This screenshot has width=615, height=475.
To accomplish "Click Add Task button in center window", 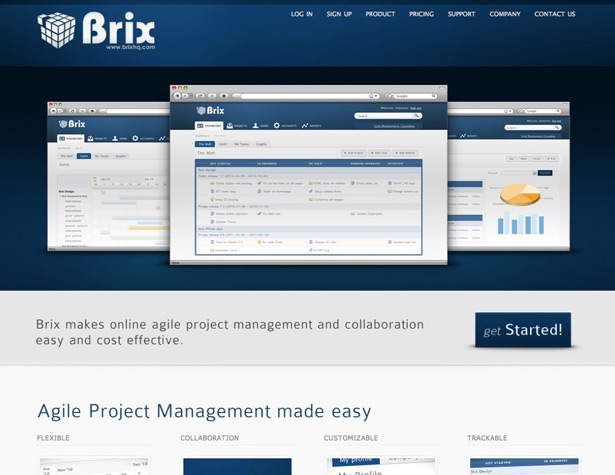I will click(x=379, y=153).
